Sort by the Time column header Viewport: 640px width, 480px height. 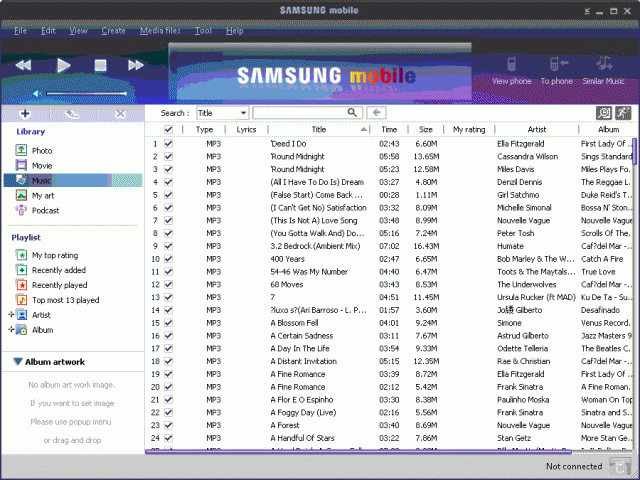389,129
